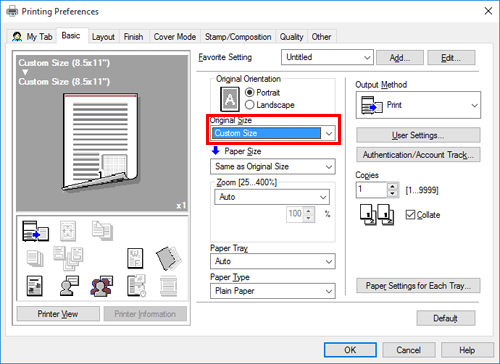Click the collate page-order illustration icon
Viewport: 500px width, 364px height.
coord(377,215)
